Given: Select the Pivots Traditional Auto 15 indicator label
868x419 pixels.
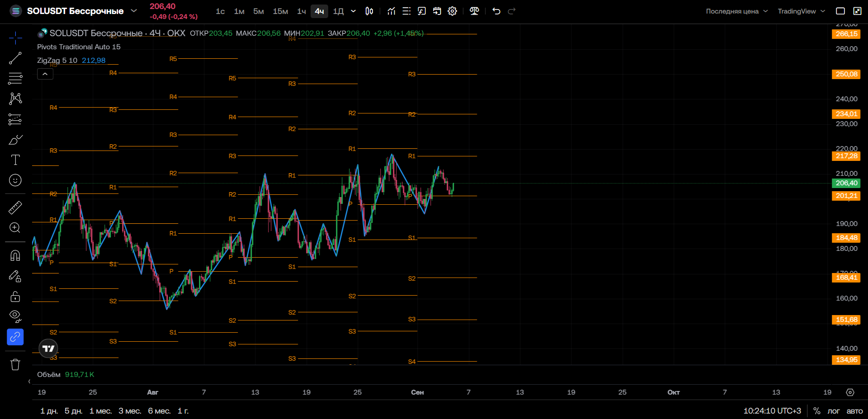Looking at the screenshot, I should point(79,47).
